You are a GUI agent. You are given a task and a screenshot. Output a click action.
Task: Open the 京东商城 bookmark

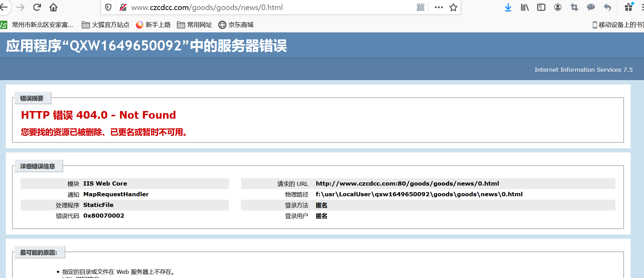(236, 25)
